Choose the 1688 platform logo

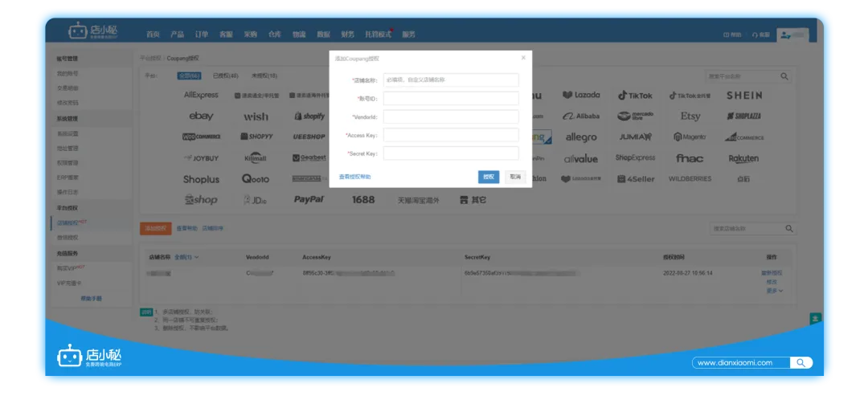pyautogui.click(x=363, y=200)
